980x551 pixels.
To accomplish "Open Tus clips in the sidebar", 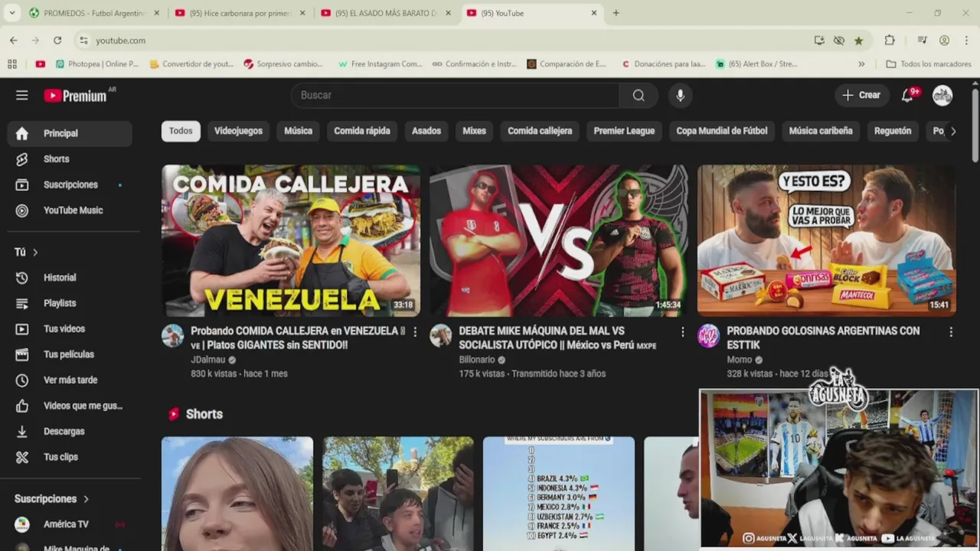I will coord(70,457).
